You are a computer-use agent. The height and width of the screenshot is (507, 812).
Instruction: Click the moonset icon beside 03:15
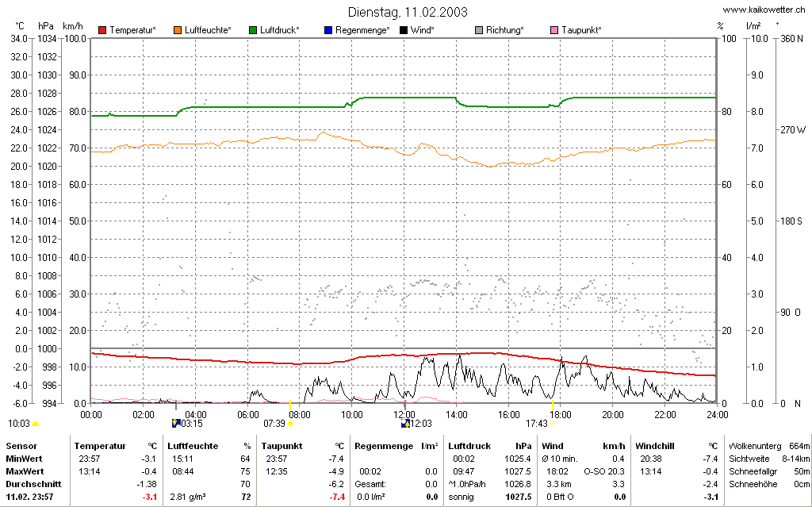(x=175, y=424)
